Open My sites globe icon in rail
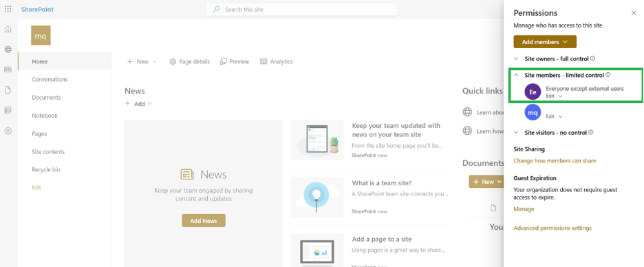 (x=8, y=50)
